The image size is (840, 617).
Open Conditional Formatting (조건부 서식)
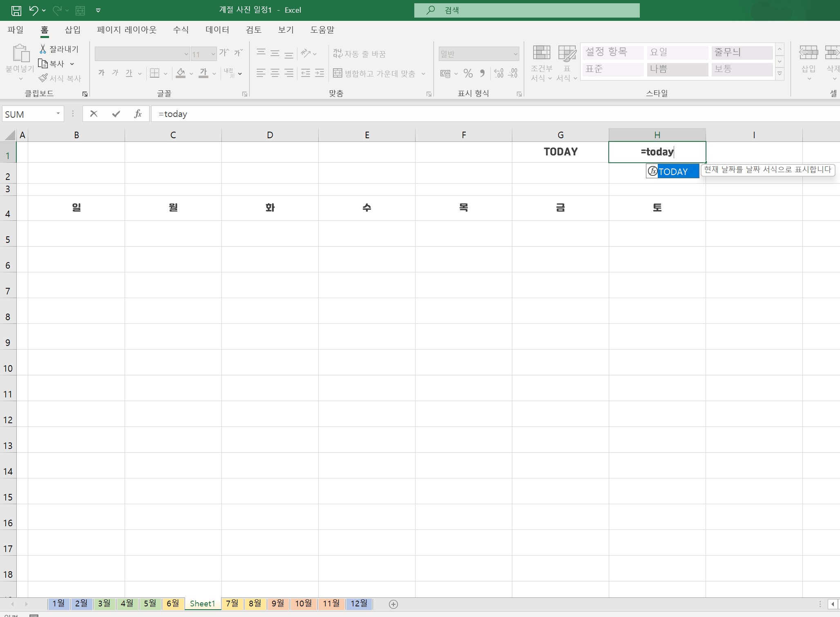542,63
